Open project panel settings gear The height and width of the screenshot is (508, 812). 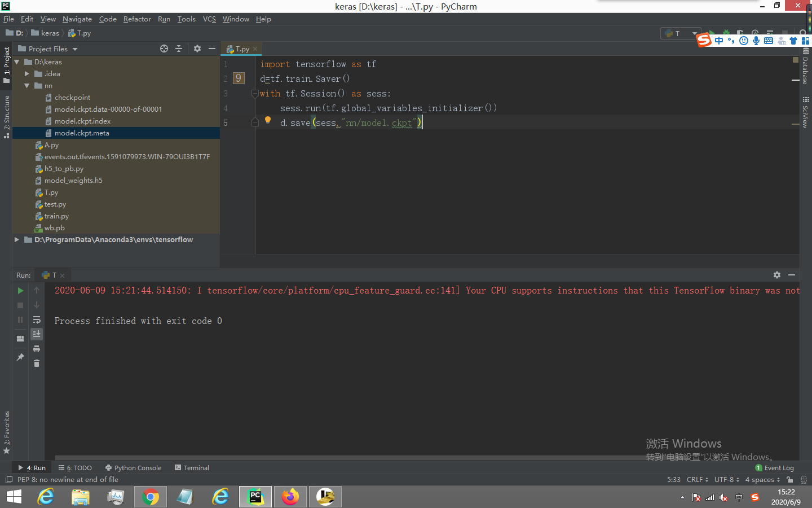[197, 49]
